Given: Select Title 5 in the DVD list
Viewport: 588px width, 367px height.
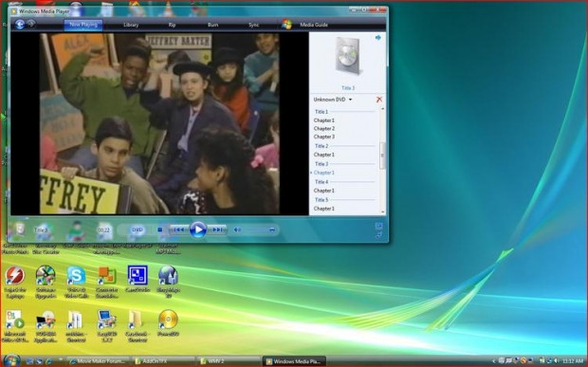Looking at the screenshot, I should [x=322, y=200].
